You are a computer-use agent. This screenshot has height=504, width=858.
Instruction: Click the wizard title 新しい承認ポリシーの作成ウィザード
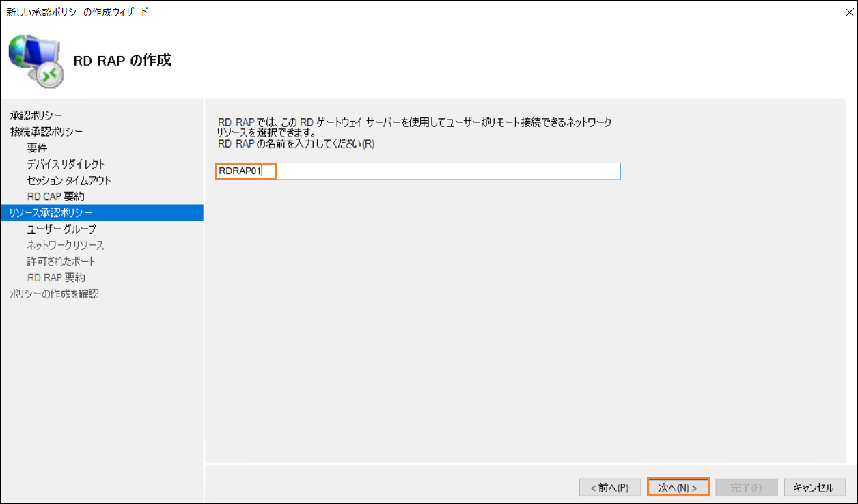[77, 12]
